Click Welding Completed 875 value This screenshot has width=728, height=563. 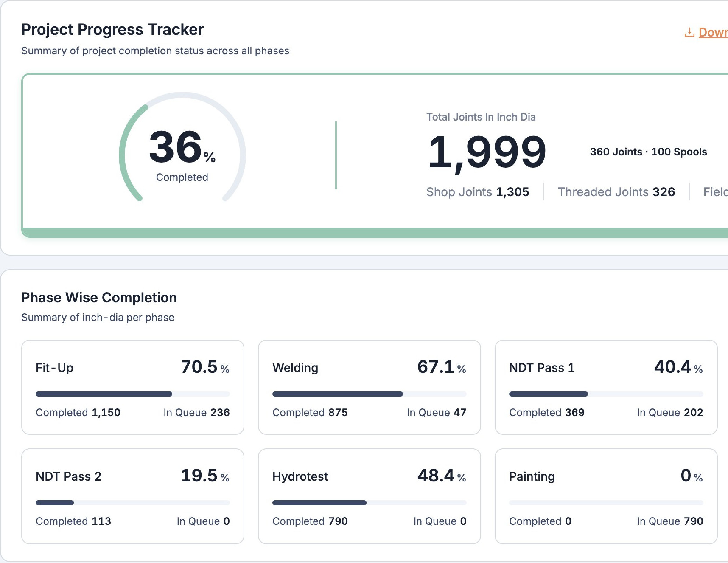tap(310, 412)
